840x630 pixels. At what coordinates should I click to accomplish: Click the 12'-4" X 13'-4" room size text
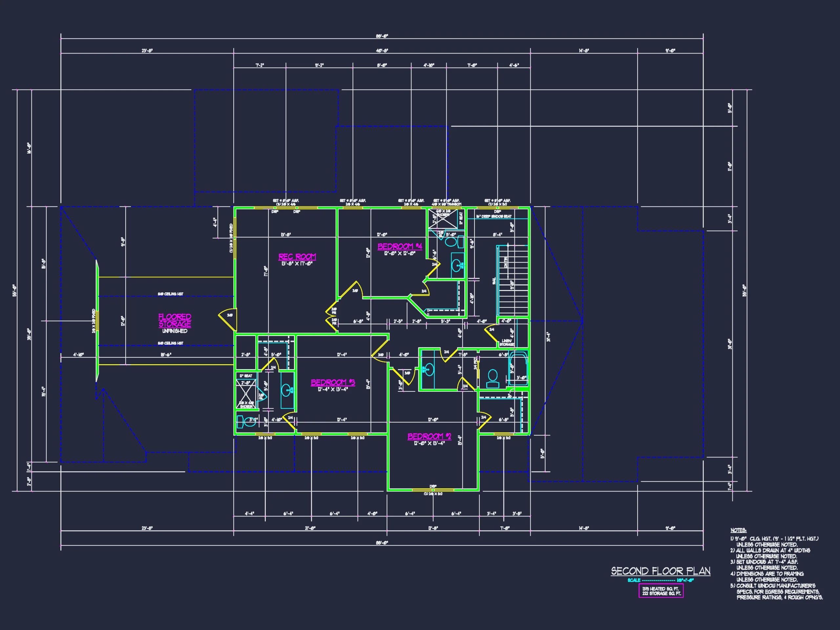(x=333, y=389)
